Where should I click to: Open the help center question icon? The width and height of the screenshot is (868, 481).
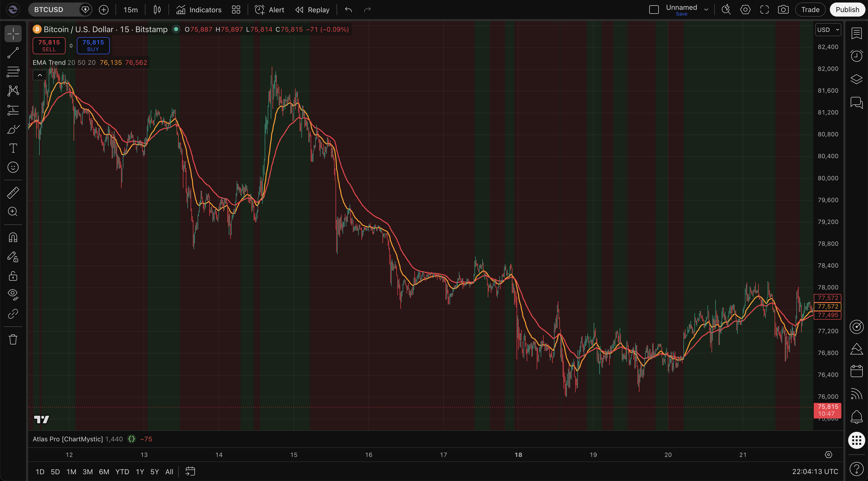point(856,468)
